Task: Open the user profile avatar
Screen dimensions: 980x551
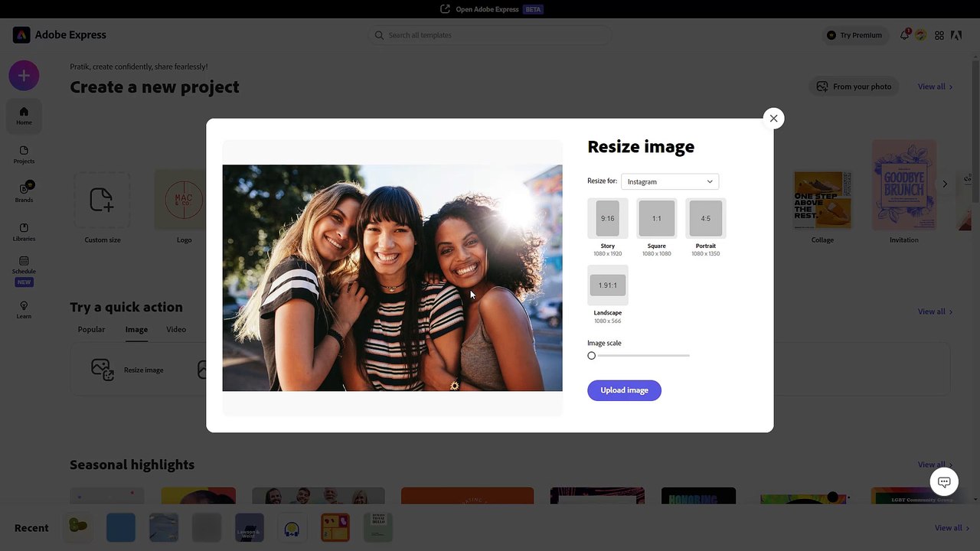Action: tap(921, 35)
